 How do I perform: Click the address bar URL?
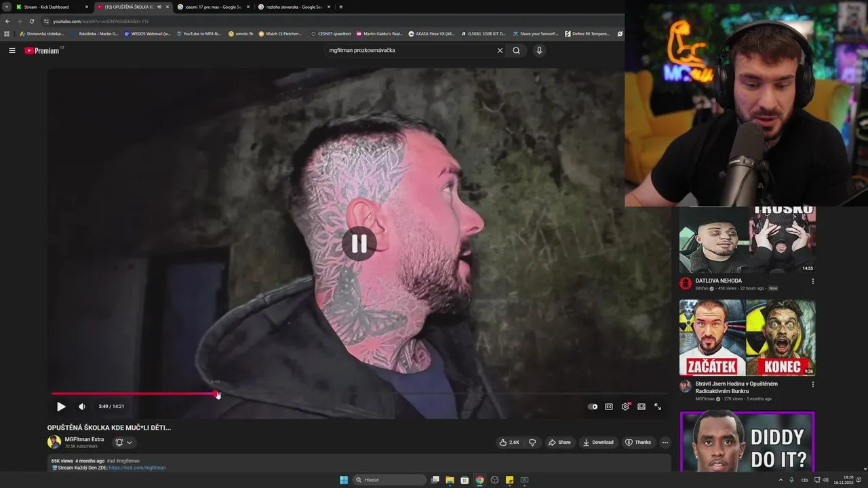(x=100, y=21)
